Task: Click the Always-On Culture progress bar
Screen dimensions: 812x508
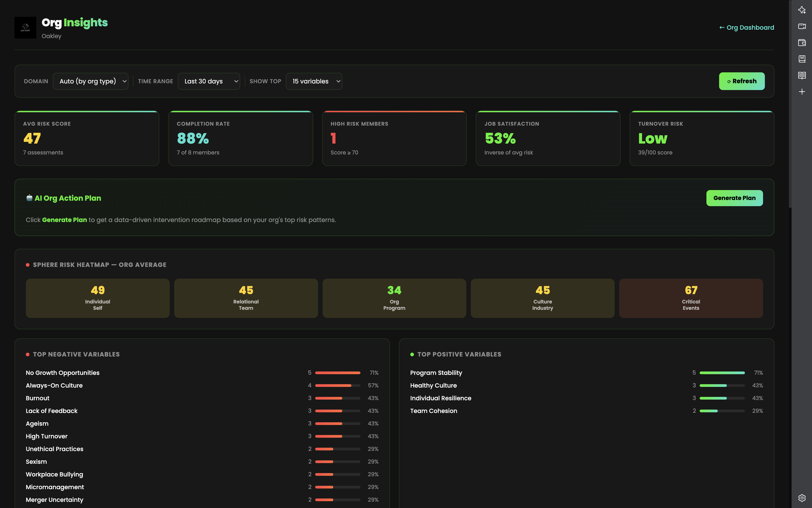Action: [338, 385]
